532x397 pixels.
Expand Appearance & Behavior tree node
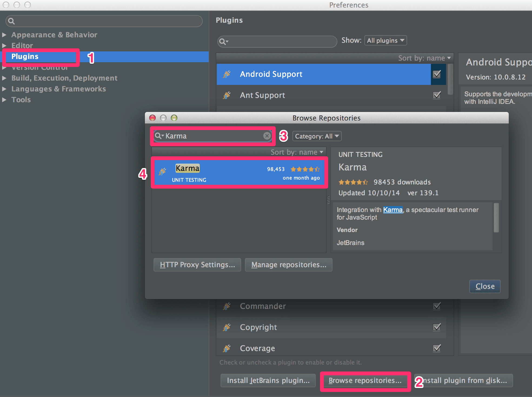click(x=4, y=35)
